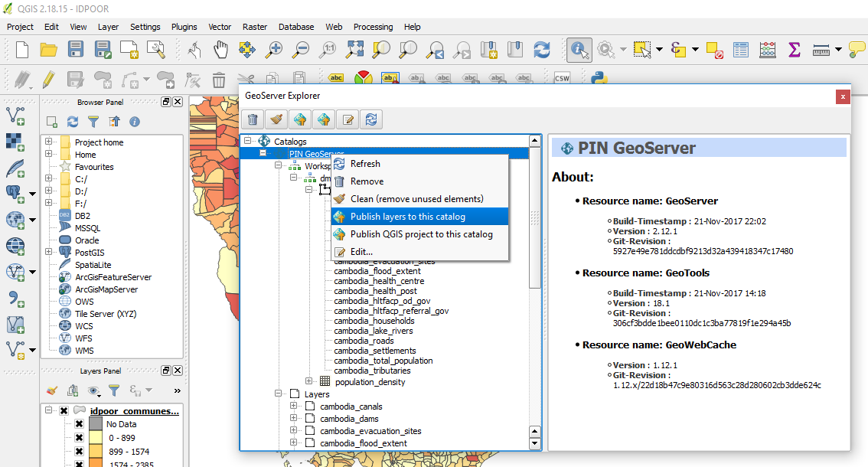Select cambodia_settlements in the tree
The image size is (868, 467).
point(375,351)
